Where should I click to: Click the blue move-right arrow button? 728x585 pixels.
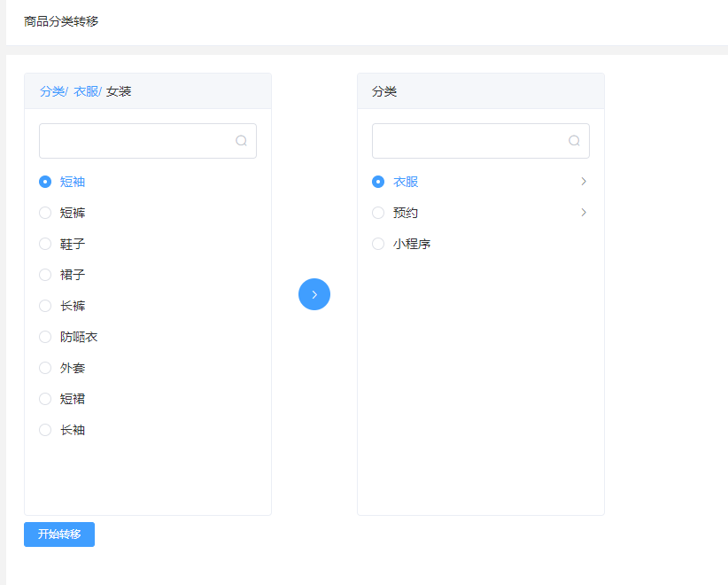314,294
